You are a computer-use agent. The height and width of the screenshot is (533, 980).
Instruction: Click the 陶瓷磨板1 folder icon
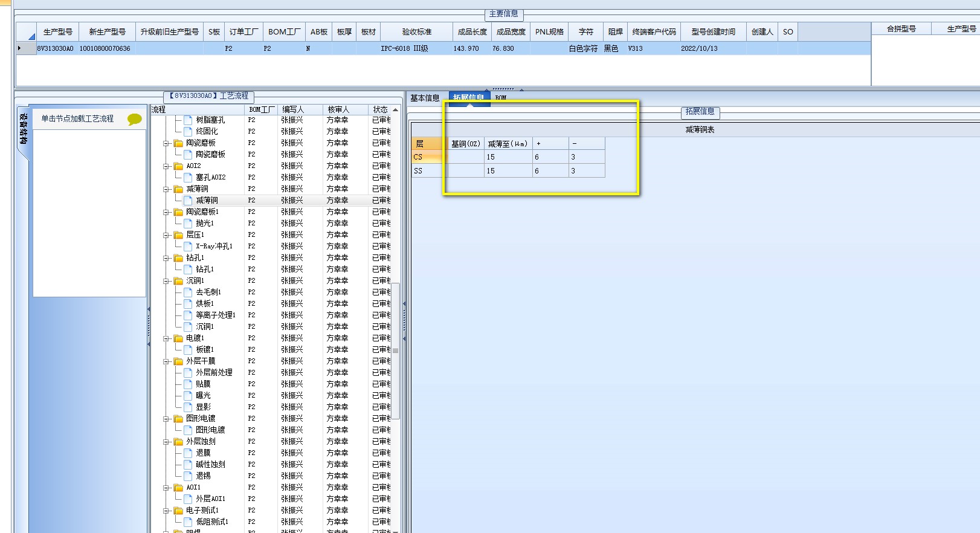pos(178,212)
